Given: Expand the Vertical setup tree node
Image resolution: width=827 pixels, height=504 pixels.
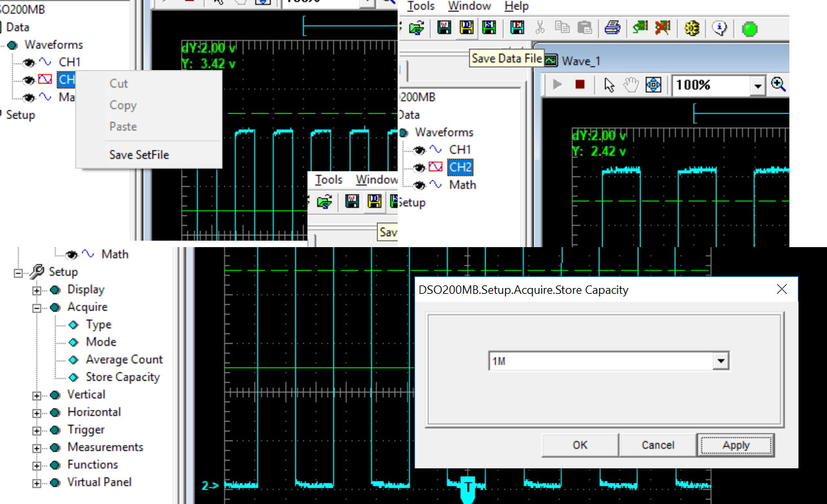Looking at the screenshot, I should pos(37,395).
